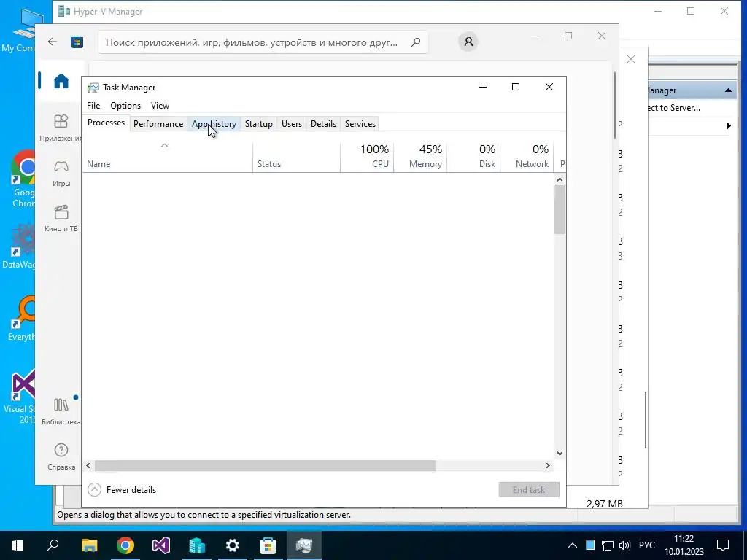Go back in Microsoft Store

pos(53,42)
